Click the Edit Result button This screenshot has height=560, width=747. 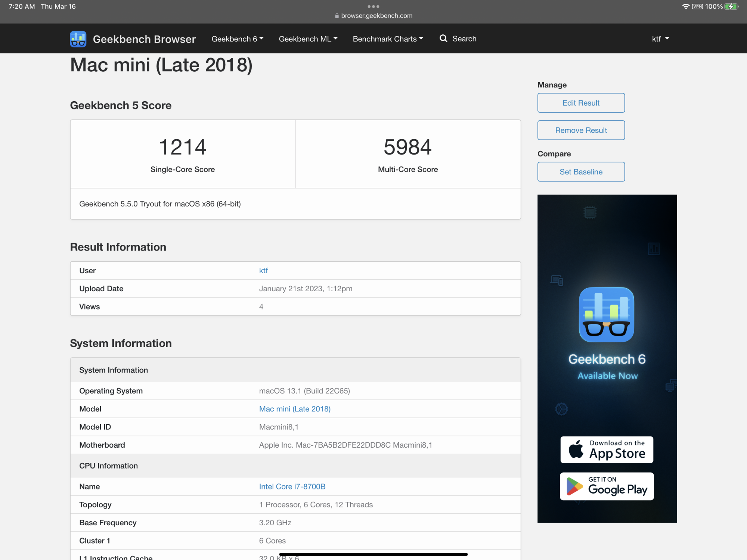point(581,103)
